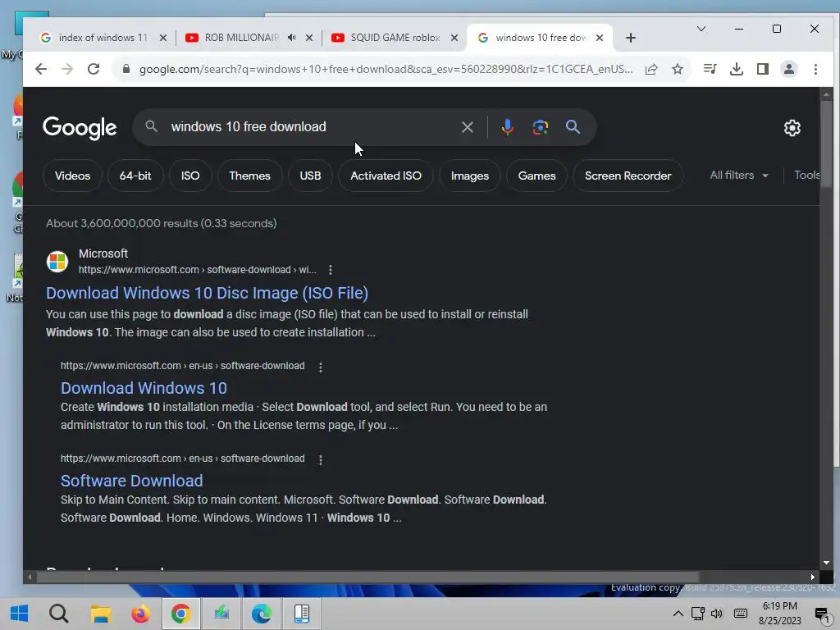
Task: Filter results by Activated ISO chip
Action: (x=386, y=176)
